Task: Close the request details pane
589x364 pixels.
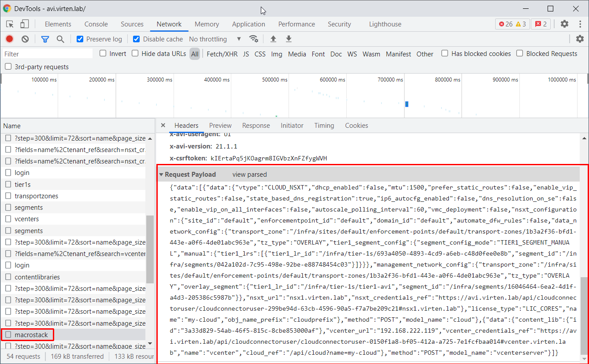Action: coord(163,126)
